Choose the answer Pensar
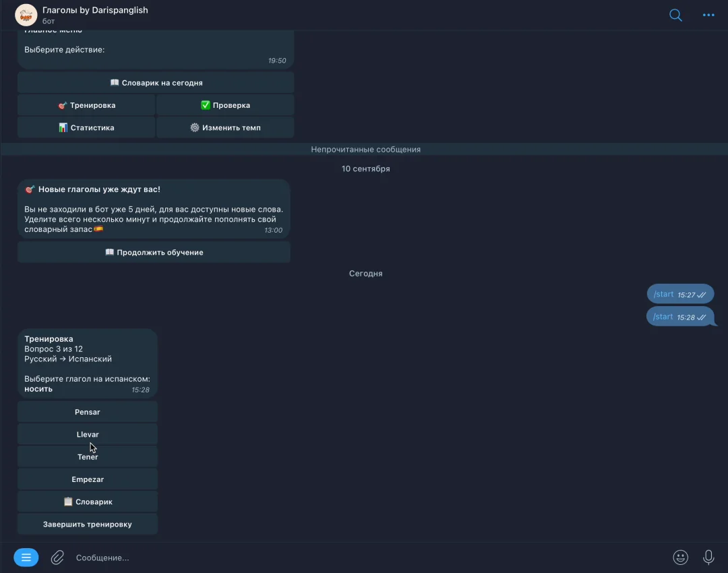 click(87, 412)
